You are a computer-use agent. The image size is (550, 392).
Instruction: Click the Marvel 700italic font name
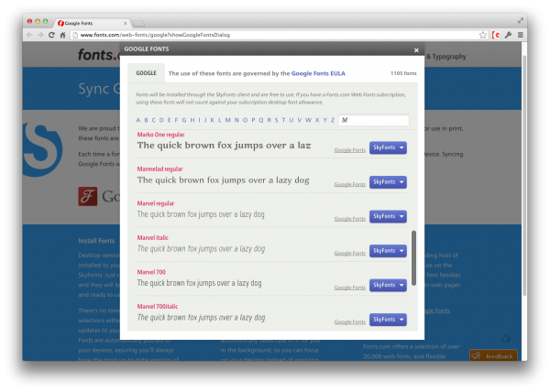(x=158, y=306)
